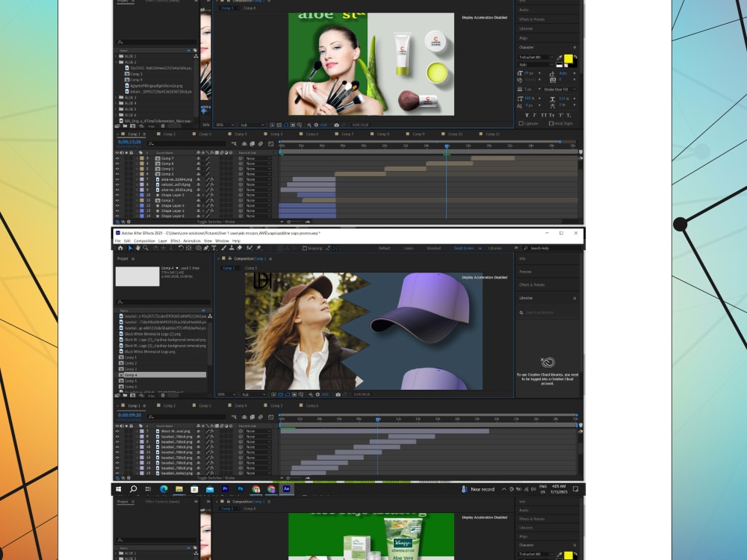
Task: Open Effects & Presets panel in caps window
Action: point(532,284)
